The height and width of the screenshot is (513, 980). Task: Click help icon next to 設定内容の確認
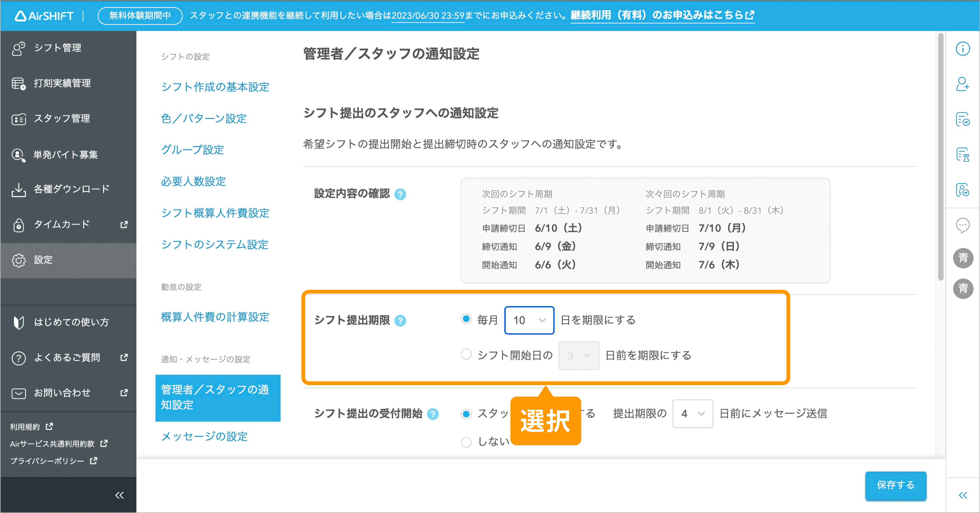(400, 195)
